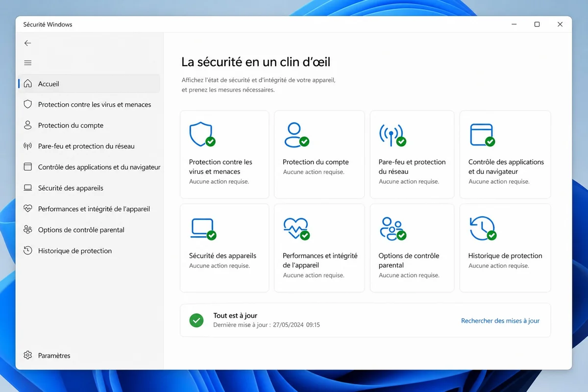Click the home icon beside Accueil
This screenshot has width=588, height=392.
click(28, 84)
